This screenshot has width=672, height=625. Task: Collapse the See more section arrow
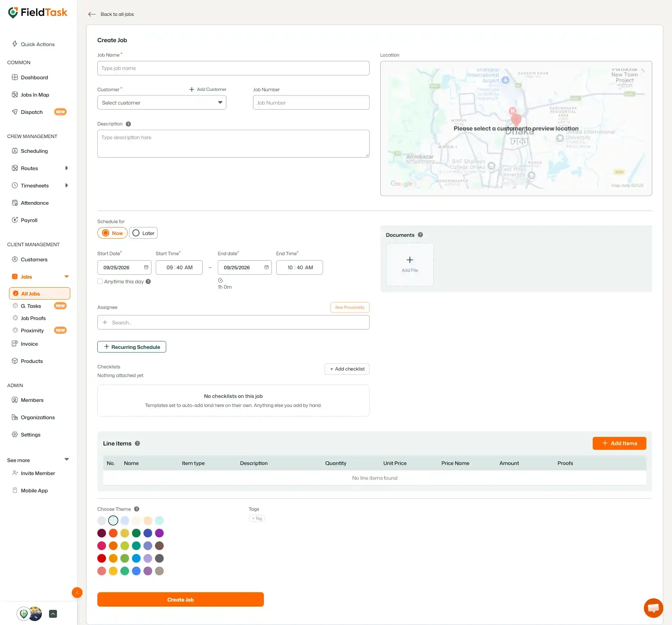click(x=67, y=459)
